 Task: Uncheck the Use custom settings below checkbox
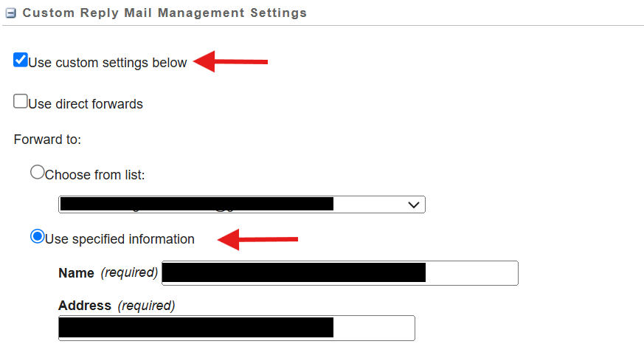coord(21,60)
